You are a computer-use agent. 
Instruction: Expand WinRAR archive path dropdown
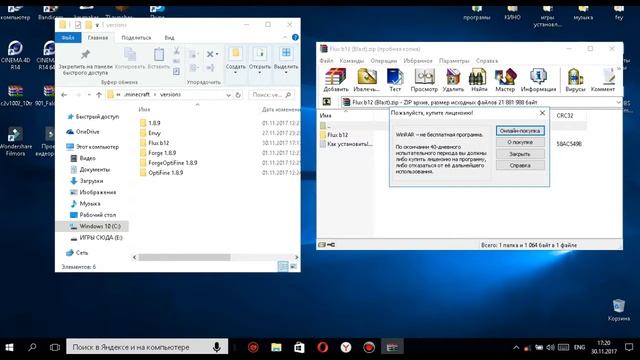(618, 102)
